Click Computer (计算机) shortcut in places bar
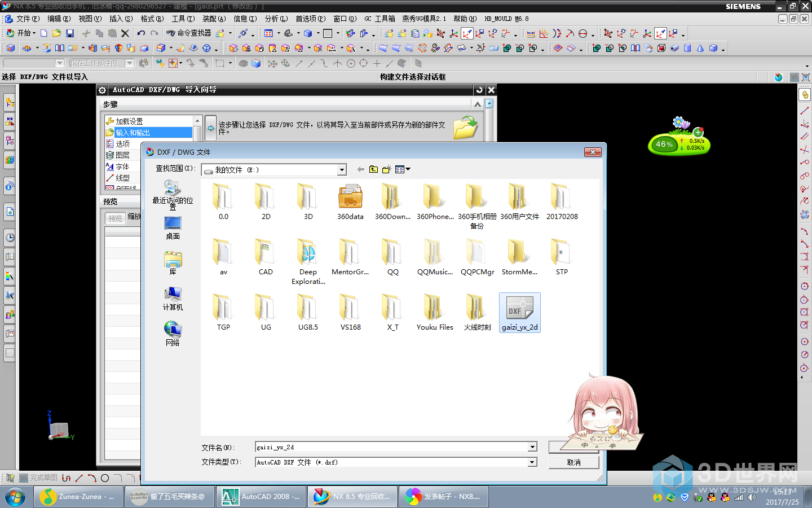Image resolution: width=812 pixels, height=508 pixels. (x=173, y=299)
